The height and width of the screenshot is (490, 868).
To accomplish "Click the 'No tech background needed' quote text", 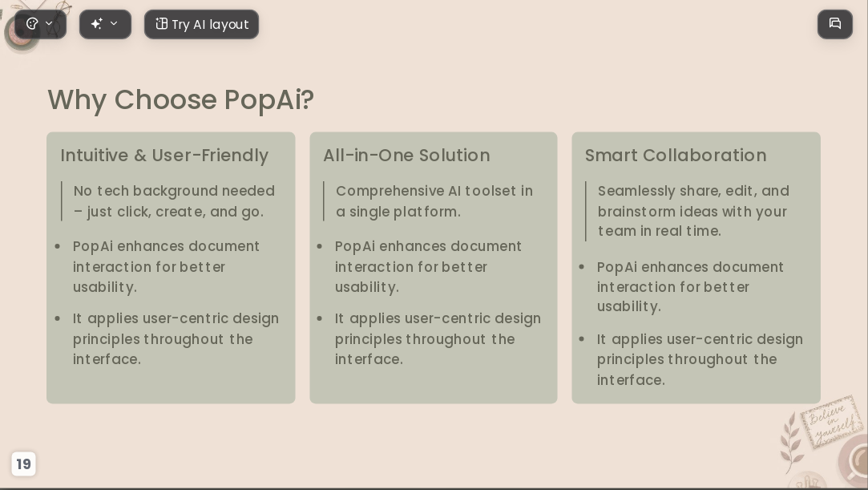I will pos(174,201).
